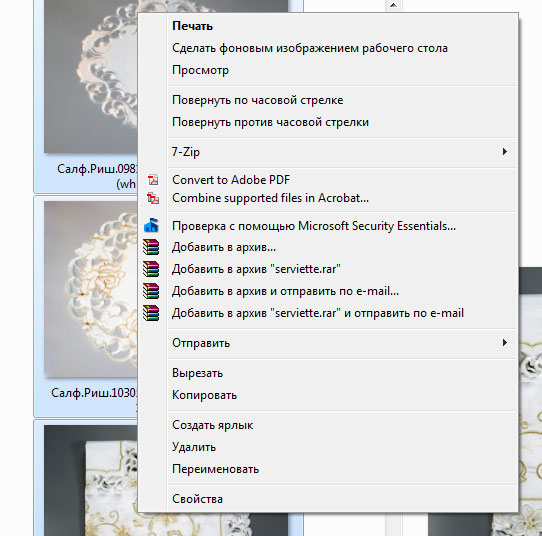Click the Салф.Риш.1030 file name

point(94,393)
